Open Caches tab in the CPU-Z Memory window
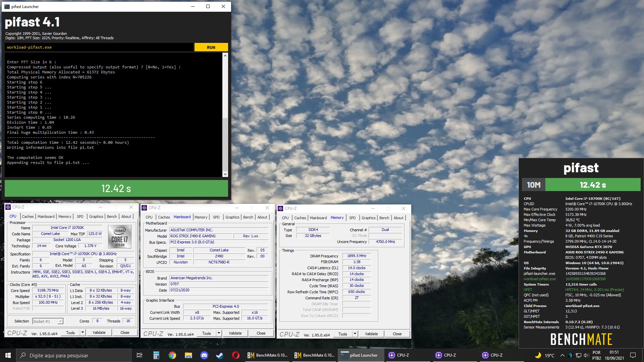644x362 pixels. pos(300,218)
